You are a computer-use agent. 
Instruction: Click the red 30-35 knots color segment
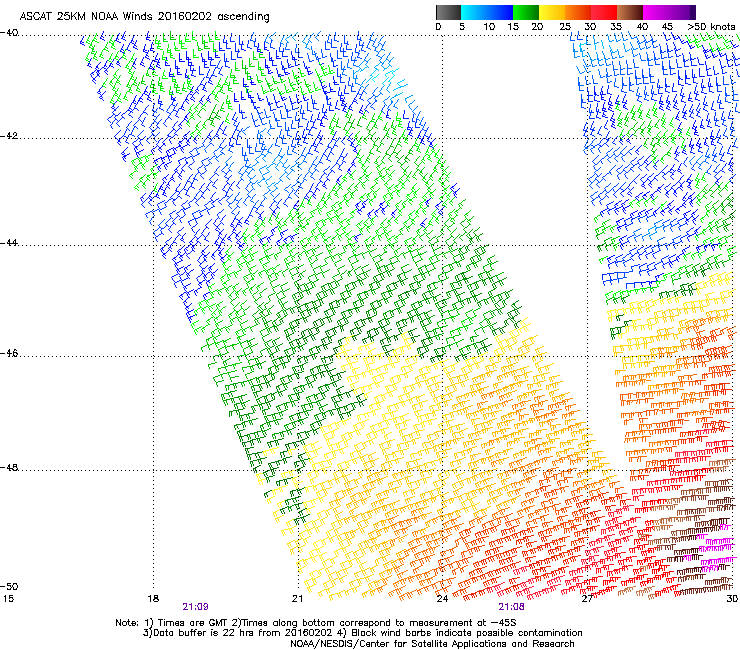(604, 12)
